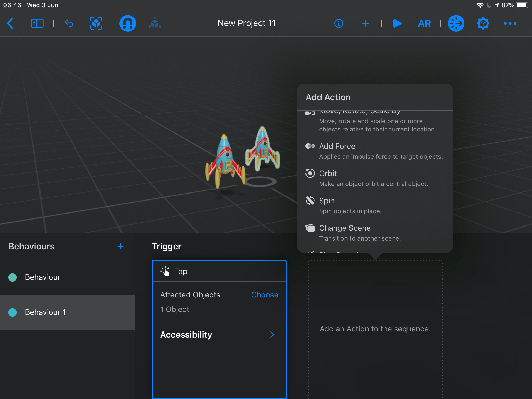The width and height of the screenshot is (532, 399).
Task: Open the object properties cube icon
Action: pos(483,23)
